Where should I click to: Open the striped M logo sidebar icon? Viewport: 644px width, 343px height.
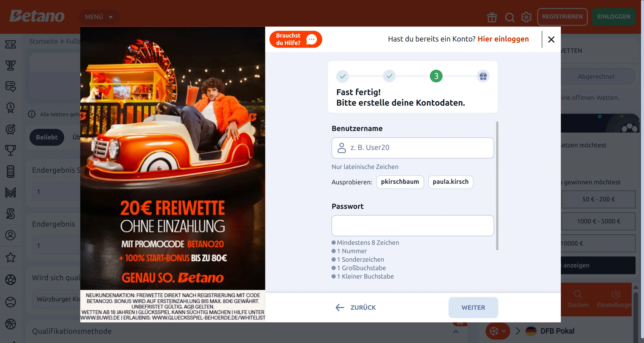pos(11,192)
